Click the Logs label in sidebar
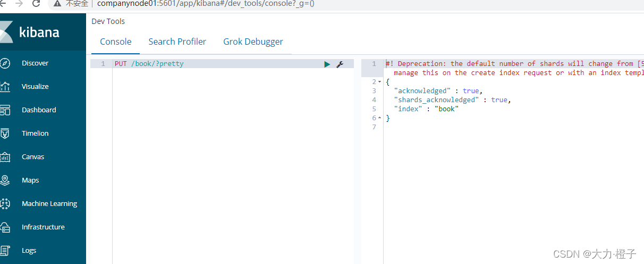This screenshot has width=644, height=264. [29, 251]
